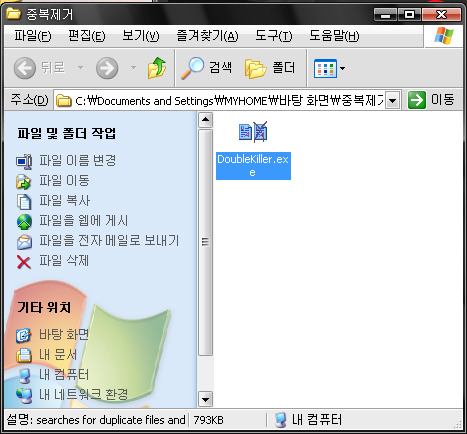Open the 파일(F) menu
The height and width of the screenshot is (434, 467).
[33, 36]
